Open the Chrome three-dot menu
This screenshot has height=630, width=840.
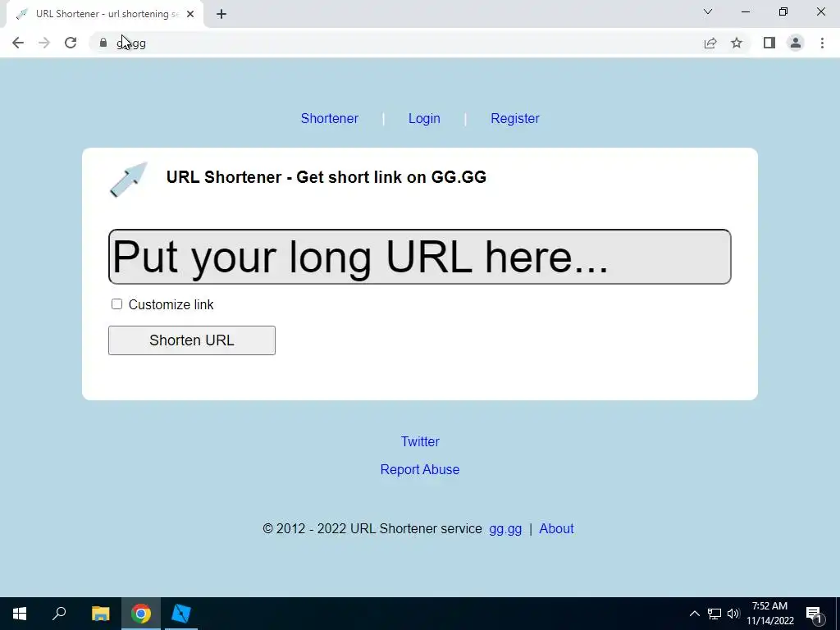tap(822, 43)
